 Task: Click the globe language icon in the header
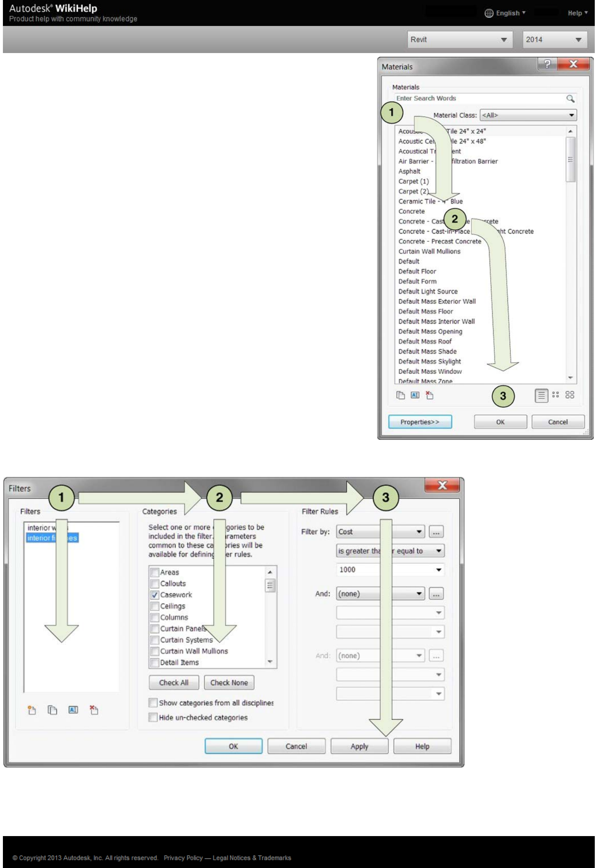tap(489, 13)
